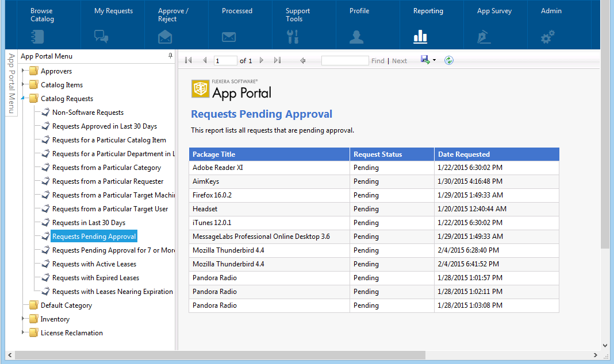
Task: Click the Approvers folder icon
Action: [34, 71]
